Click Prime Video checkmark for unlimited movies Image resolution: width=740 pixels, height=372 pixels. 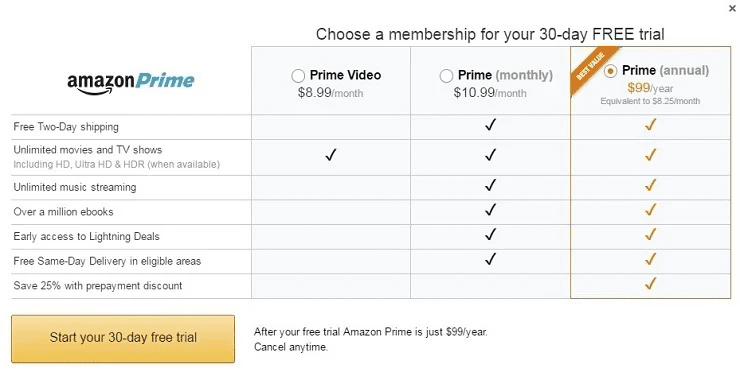[331, 154]
